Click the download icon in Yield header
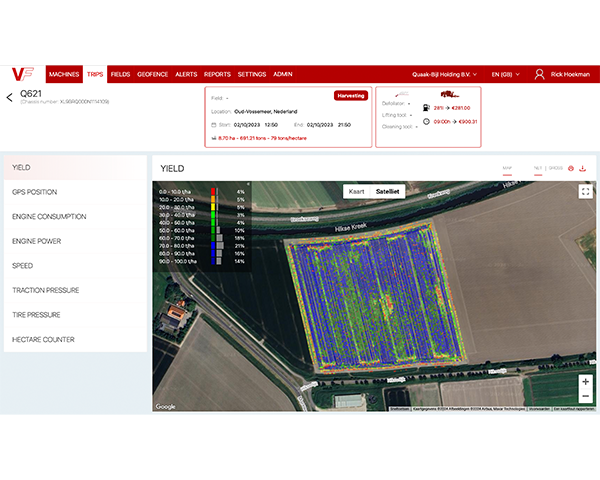The width and height of the screenshot is (600, 480). pos(582,168)
